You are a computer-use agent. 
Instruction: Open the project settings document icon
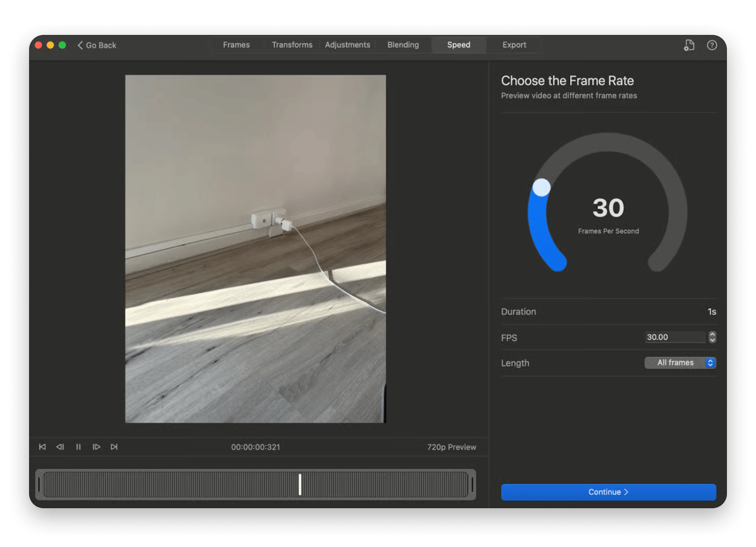pos(689,45)
